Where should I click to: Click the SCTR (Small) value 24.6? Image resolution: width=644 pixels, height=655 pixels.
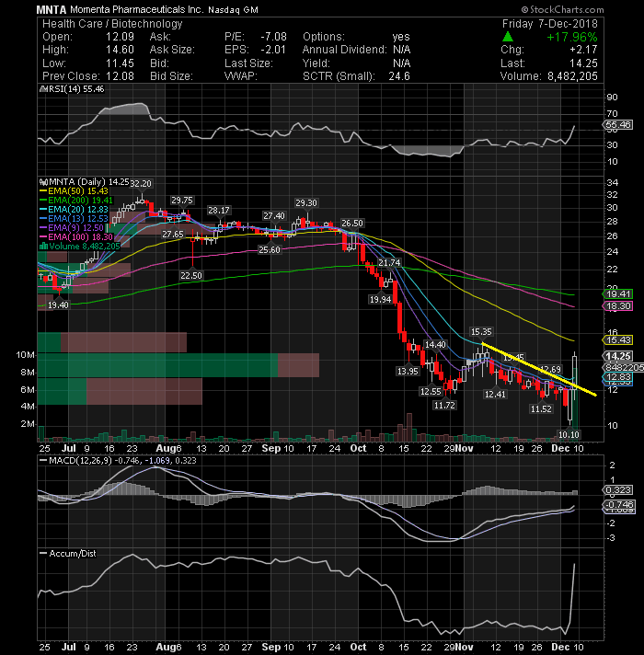click(399, 76)
